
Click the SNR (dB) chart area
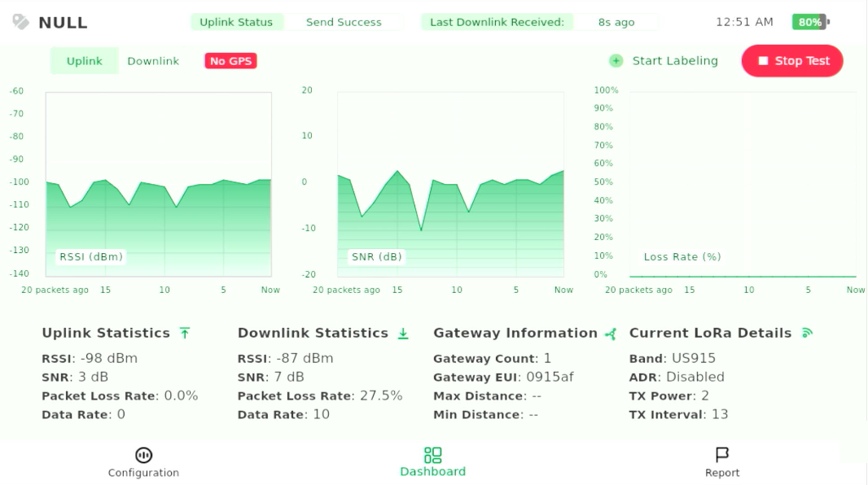pos(450,184)
